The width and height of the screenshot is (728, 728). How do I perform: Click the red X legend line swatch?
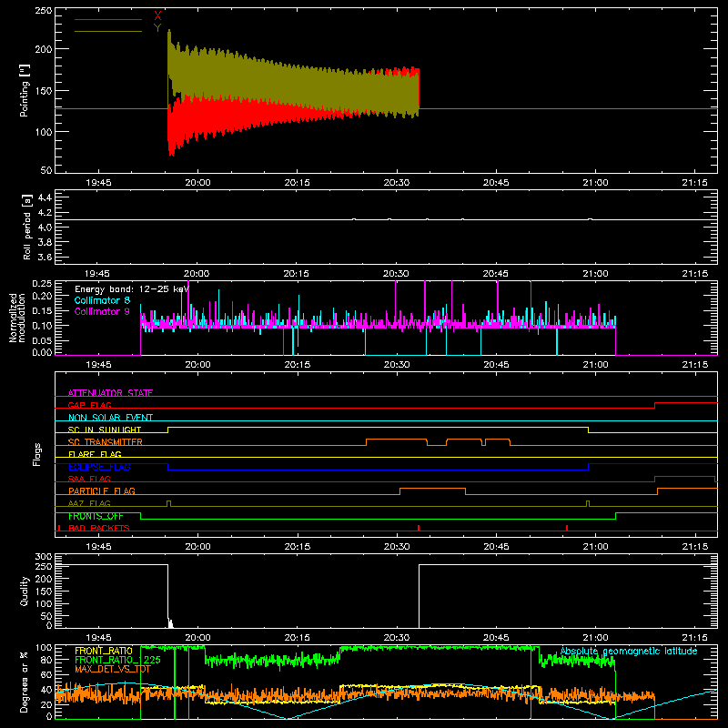point(108,19)
